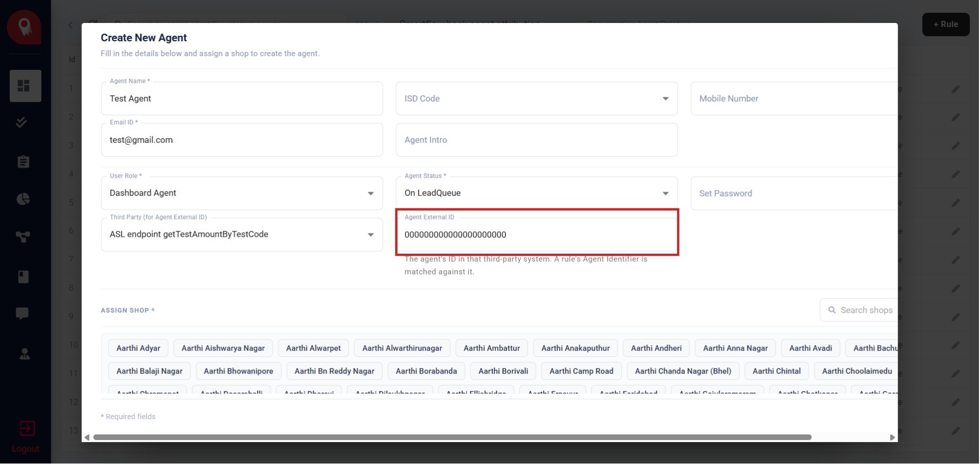
Task: Click the + Rule button
Action: pos(946,25)
